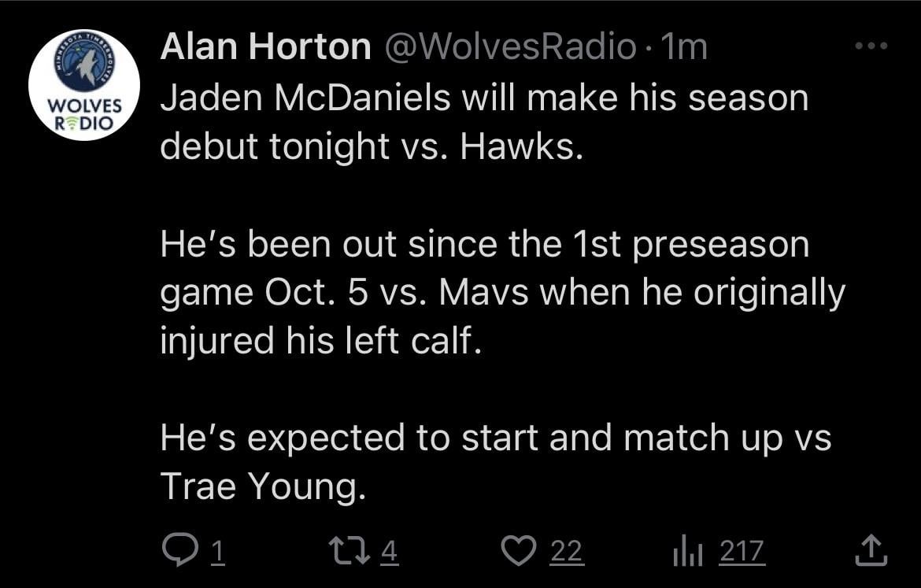The height and width of the screenshot is (588, 921).
Task: Click the 1m tweet timestamp
Action: point(685,48)
